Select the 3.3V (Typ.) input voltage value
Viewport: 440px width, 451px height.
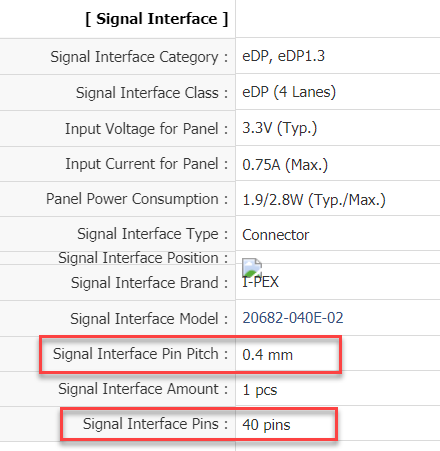(x=280, y=128)
